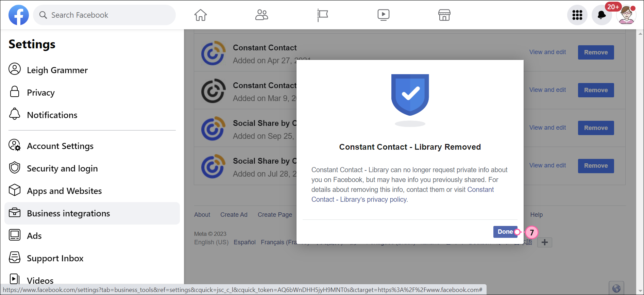View and edit Social Share added Jul 28
The height and width of the screenshot is (295, 644).
[x=547, y=165]
